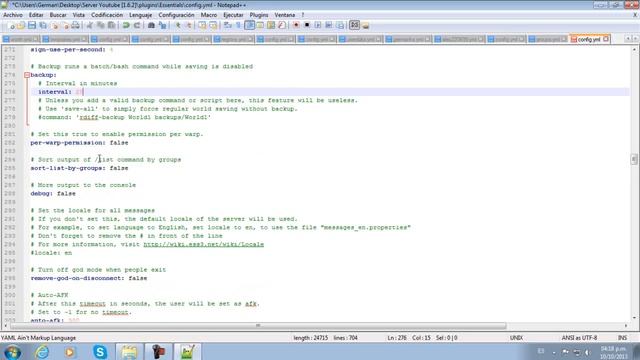Click the Cut scissors icon

click(89, 25)
